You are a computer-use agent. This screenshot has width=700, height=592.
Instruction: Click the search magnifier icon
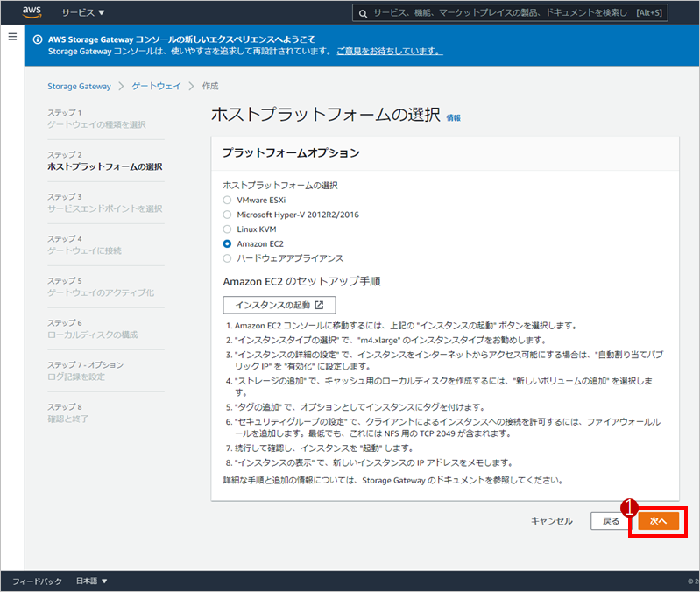(364, 13)
